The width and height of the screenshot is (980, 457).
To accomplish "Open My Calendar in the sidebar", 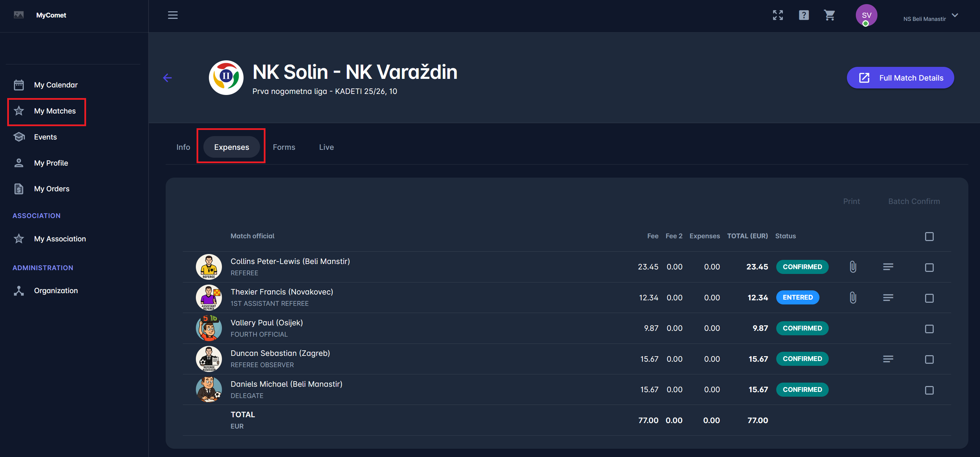I will tap(56, 85).
